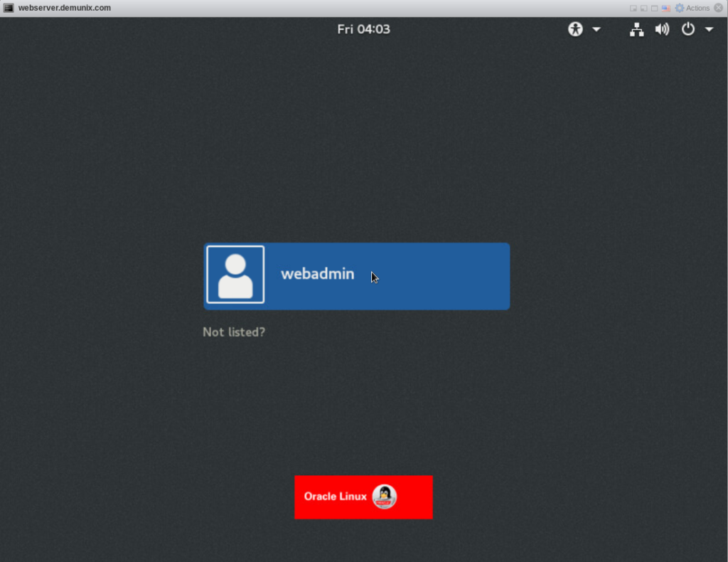Click the gear icon beside Actions
Viewport: 728px width, 562px height.
[x=680, y=8]
